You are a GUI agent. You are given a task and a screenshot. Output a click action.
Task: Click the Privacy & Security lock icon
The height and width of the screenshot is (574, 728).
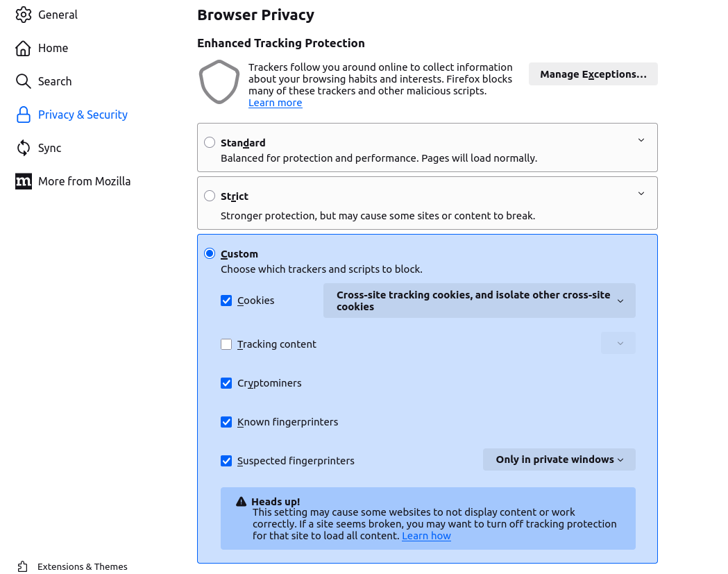pos(24,115)
